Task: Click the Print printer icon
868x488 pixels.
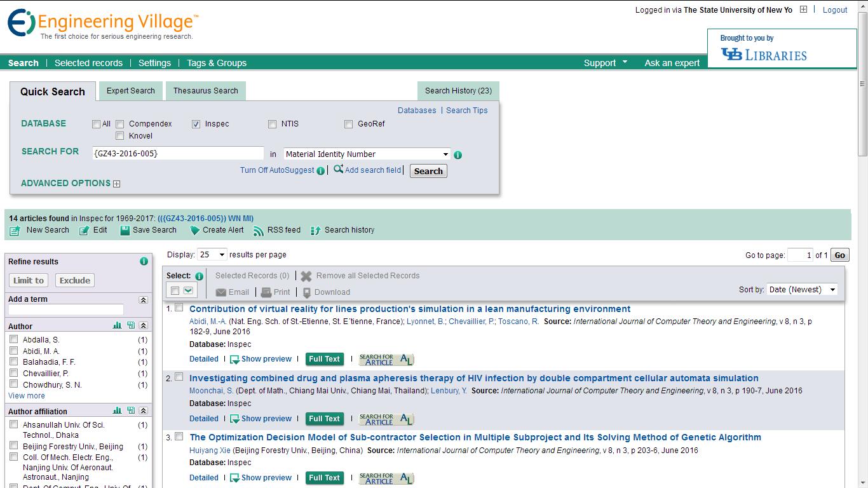Action: pos(267,292)
